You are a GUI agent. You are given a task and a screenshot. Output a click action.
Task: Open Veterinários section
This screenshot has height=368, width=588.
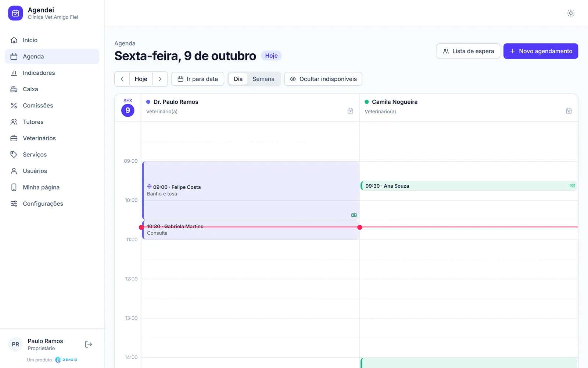(x=52, y=138)
